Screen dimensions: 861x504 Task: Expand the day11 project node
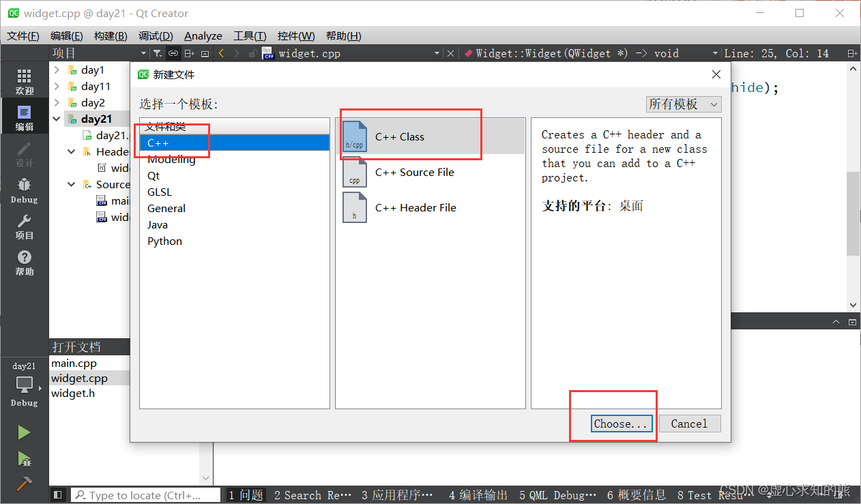57,86
